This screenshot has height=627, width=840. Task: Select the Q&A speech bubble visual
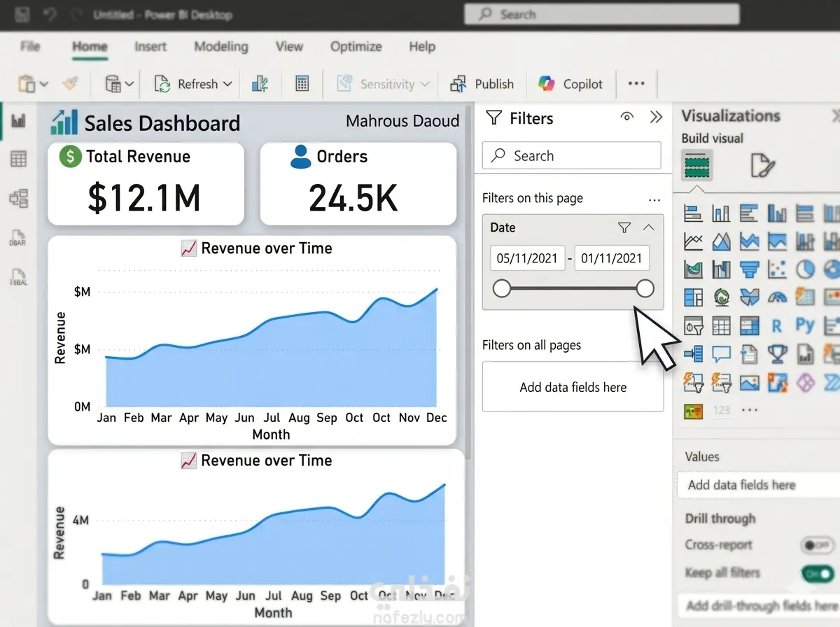click(x=722, y=353)
